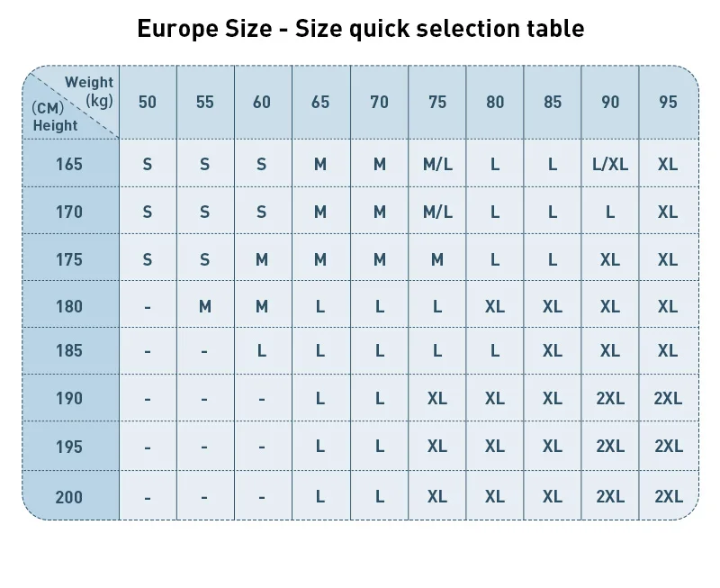Click the 170 height row header

pyautogui.click(x=68, y=212)
